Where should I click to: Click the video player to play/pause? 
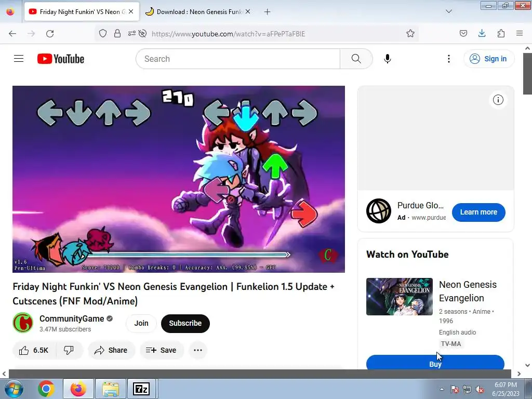179,179
